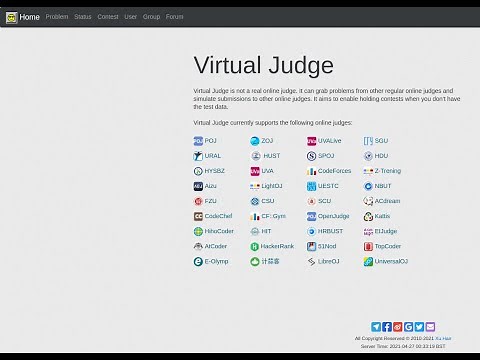Click the UVALive judge icon
480x360 pixels.
point(311,141)
